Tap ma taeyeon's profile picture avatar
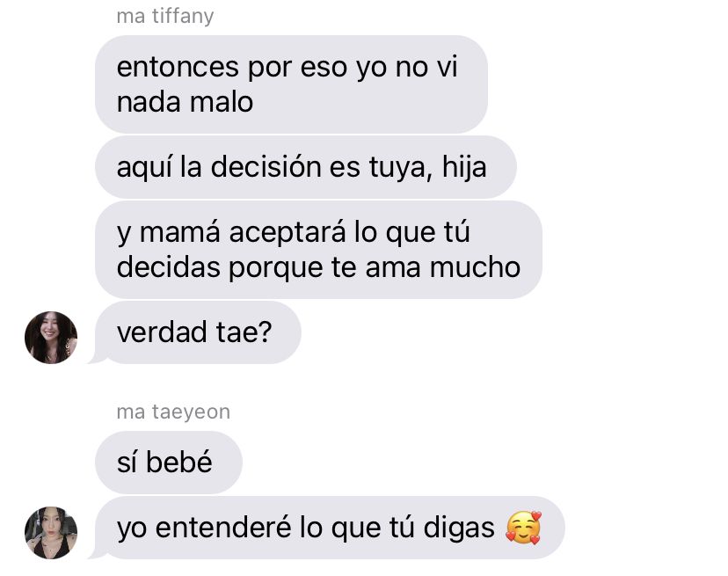This screenshot has width=728, height=576. pyautogui.click(x=51, y=533)
